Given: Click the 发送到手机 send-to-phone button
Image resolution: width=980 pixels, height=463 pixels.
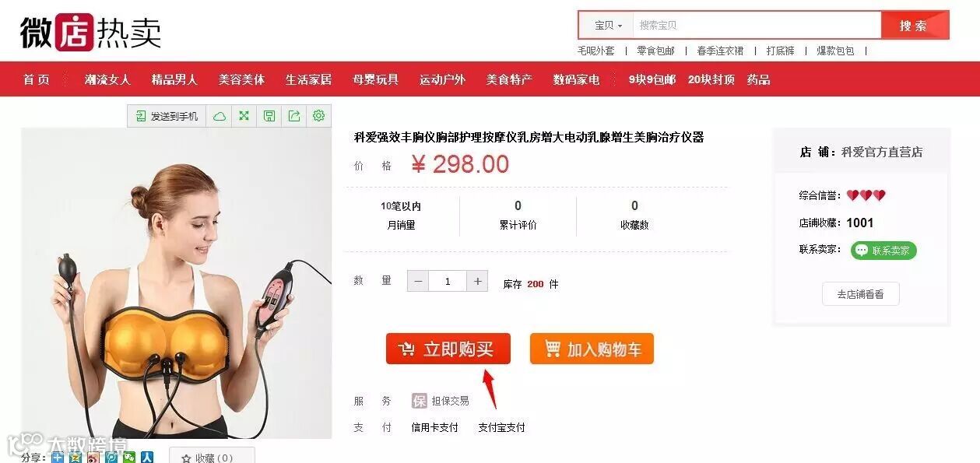Looking at the screenshot, I should (x=167, y=116).
